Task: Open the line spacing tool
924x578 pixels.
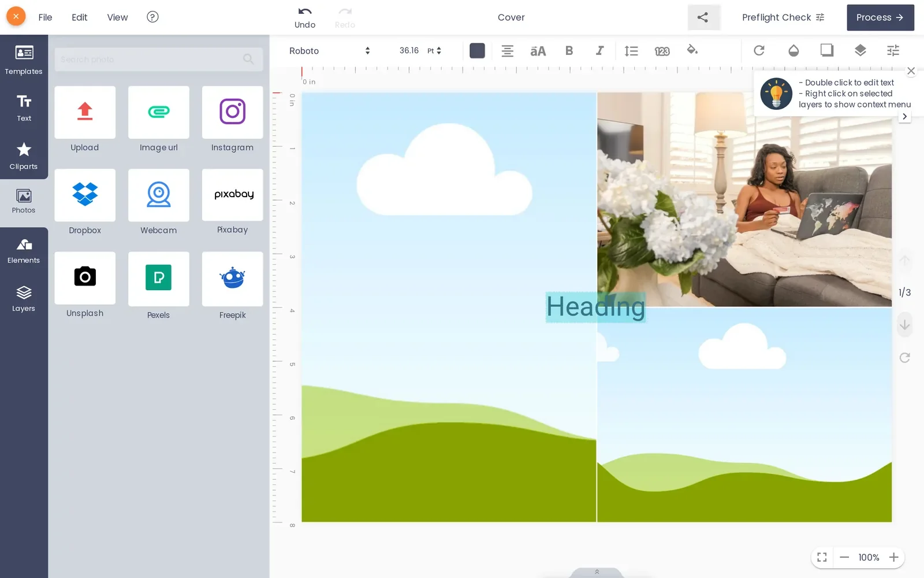Action: pos(631,51)
